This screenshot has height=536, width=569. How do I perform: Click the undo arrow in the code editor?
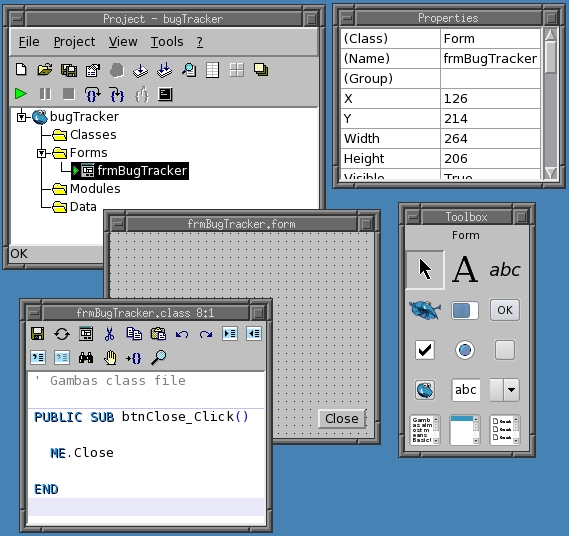(x=182, y=334)
